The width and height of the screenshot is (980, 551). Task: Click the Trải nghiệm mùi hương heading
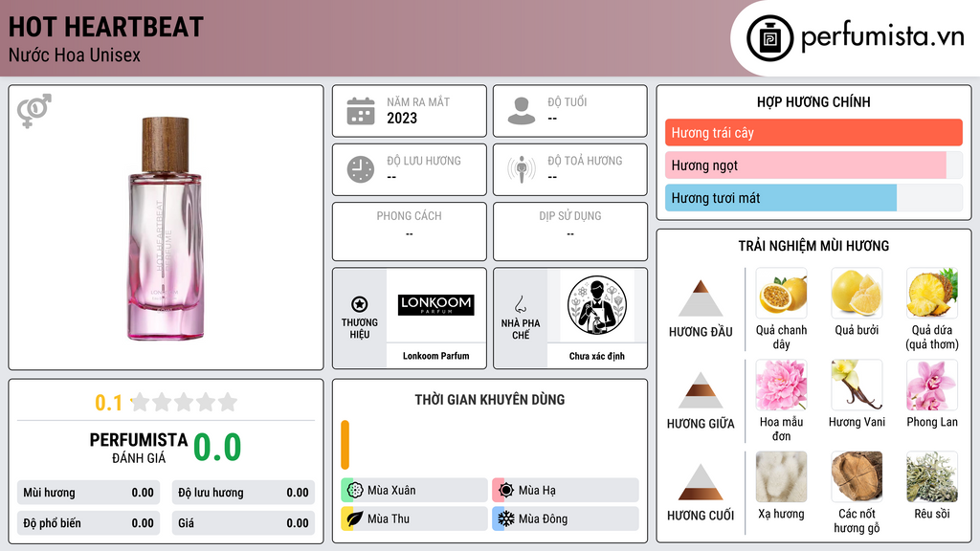pyautogui.click(x=813, y=246)
